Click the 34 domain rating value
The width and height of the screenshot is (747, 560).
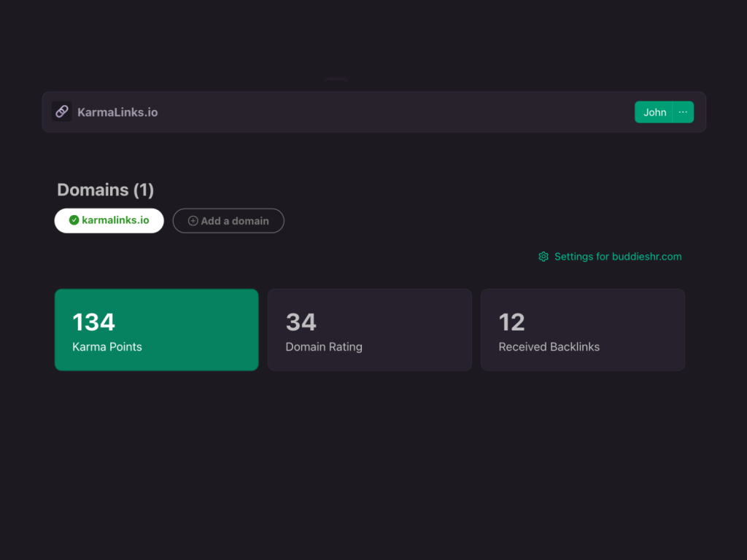[301, 322]
